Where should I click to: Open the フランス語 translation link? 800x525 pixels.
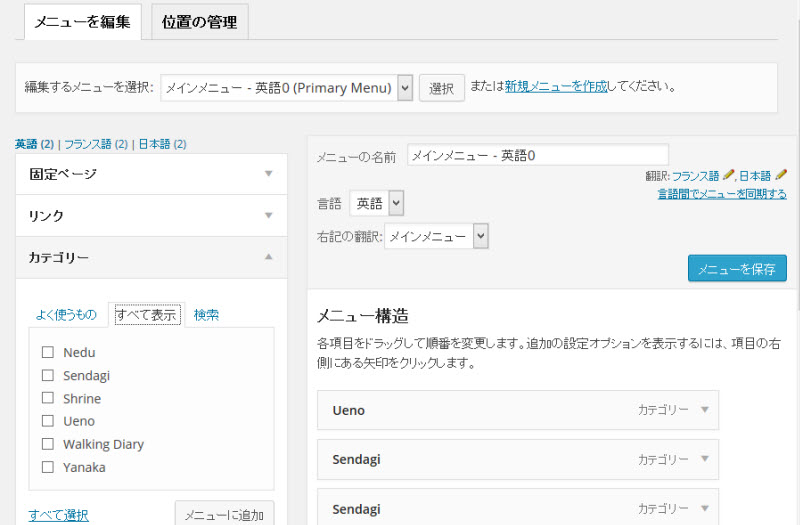point(695,176)
